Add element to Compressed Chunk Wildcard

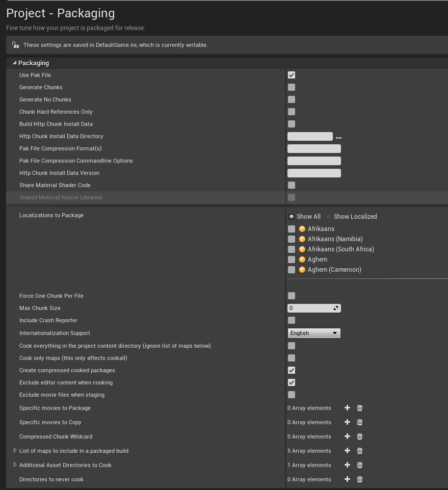point(347,436)
